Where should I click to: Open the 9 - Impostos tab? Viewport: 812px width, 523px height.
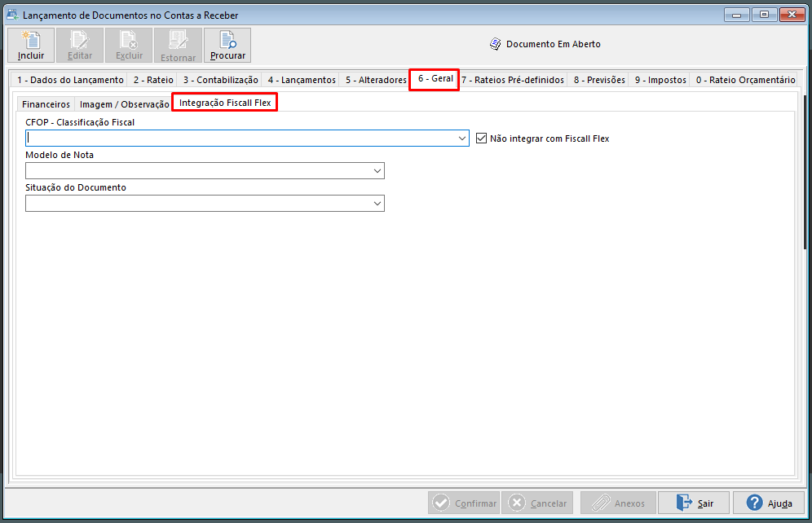point(660,80)
